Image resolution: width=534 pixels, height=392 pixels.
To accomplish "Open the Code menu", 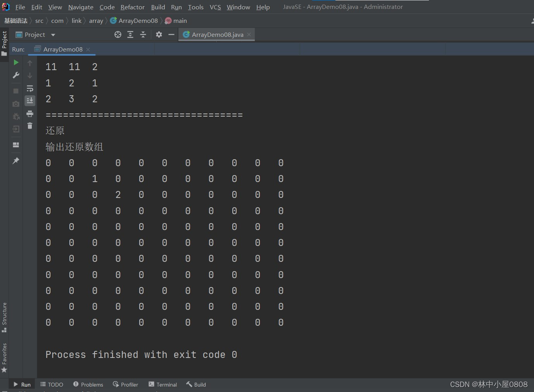I will [x=107, y=7].
